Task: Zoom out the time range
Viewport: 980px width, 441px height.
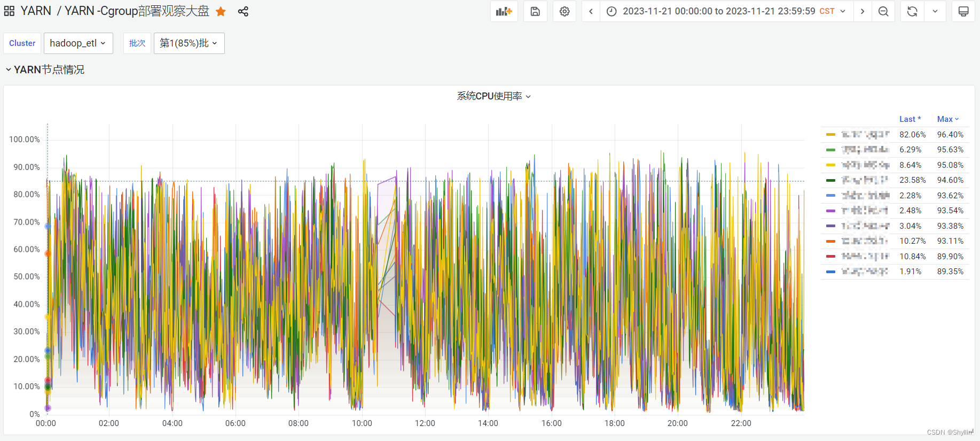Action: tap(883, 11)
